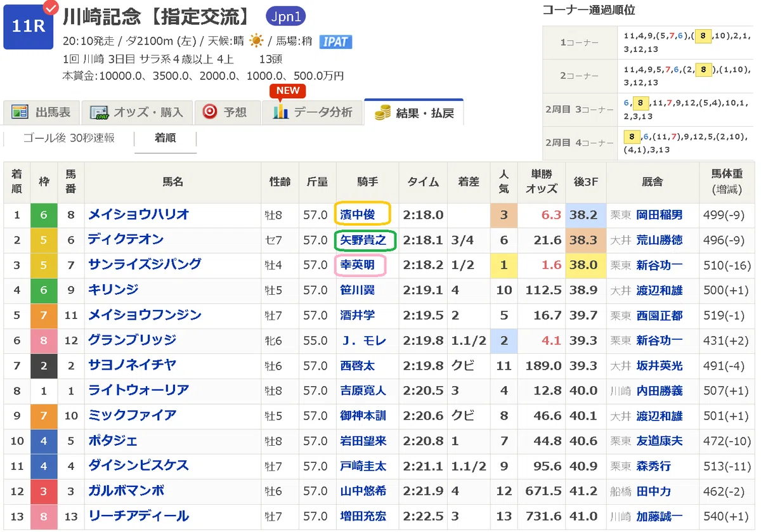The height and width of the screenshot is (532, 761).
Task: Open horse リーチアディール page
Action: coord(138,516)
